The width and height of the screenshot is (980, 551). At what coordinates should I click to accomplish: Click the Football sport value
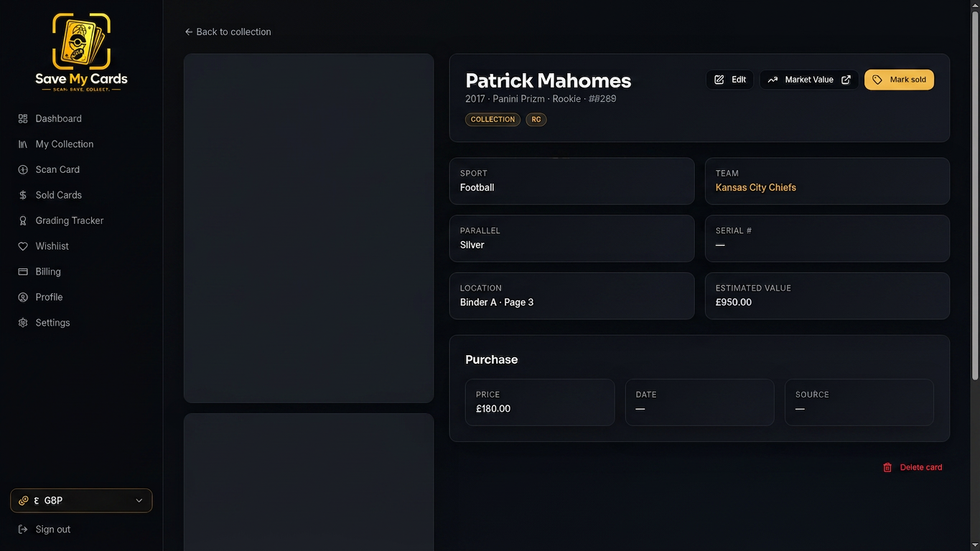pyautogui.click(x=477, y=187)
